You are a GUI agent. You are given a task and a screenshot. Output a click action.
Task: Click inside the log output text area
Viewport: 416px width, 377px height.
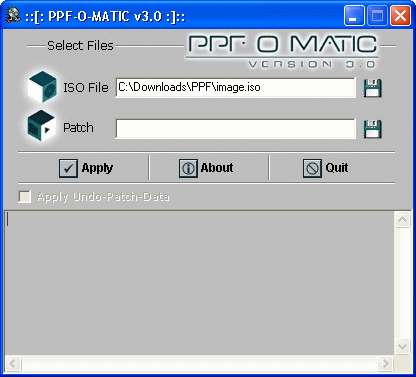(x=199, y=283)
